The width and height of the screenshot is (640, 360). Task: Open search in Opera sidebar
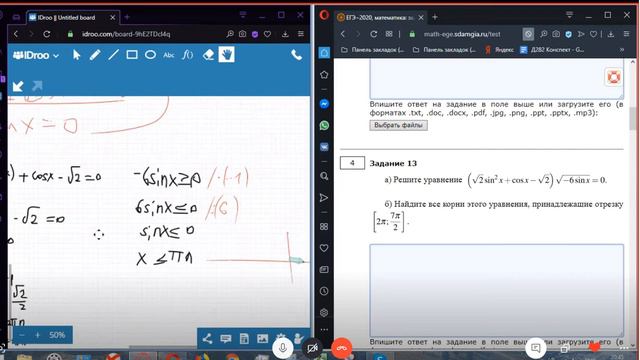[324, 176]
